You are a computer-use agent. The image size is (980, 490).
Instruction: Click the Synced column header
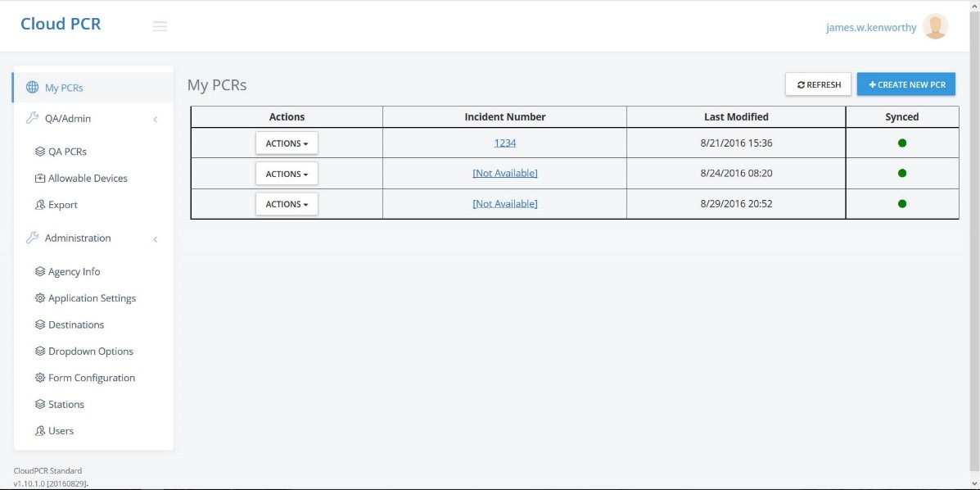tap(902, 116)
